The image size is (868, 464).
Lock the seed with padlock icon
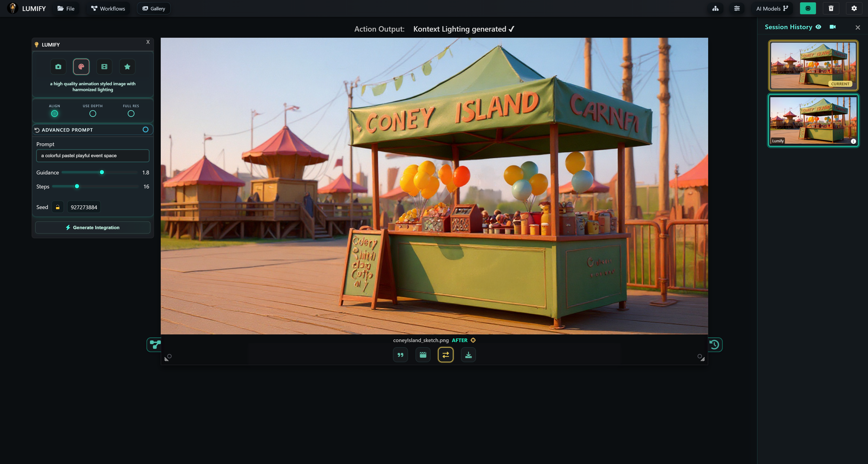(58, 207)
